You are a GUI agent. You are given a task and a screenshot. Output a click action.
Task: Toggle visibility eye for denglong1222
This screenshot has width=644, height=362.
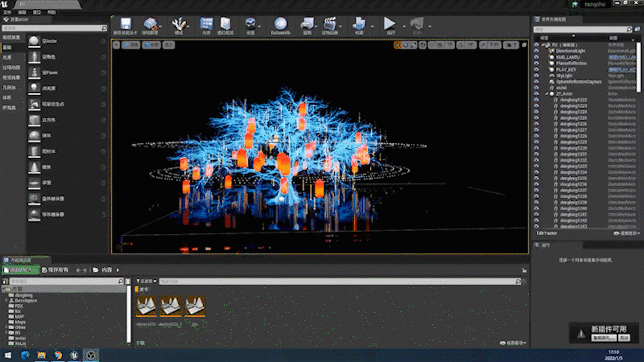[537, 99]
